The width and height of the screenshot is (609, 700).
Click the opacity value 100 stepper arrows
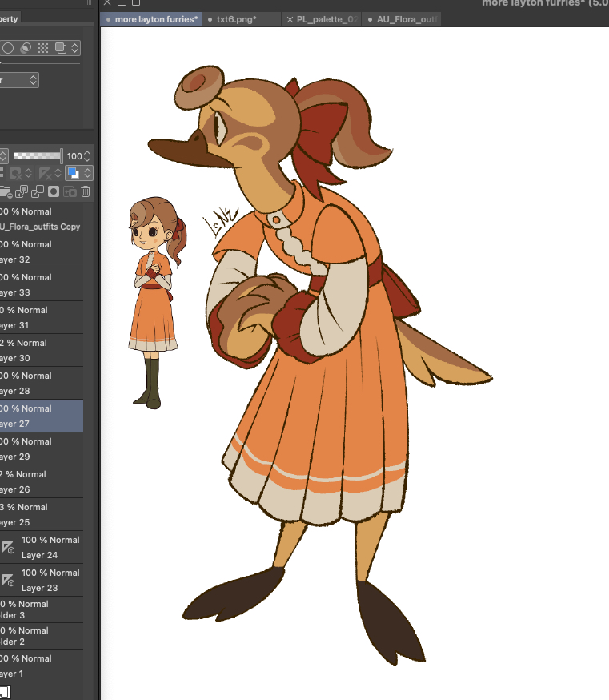88,156
